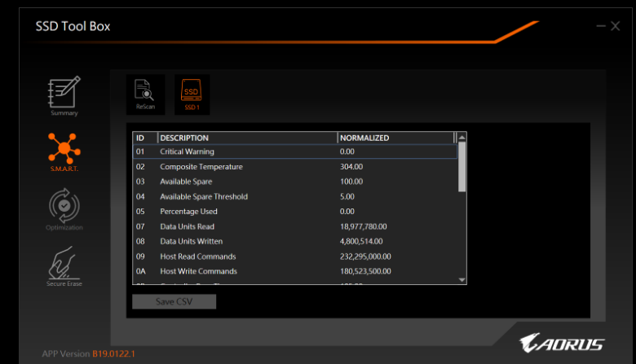Click the value 232,295,000.00
636x364 pixels.
[x=365, y=257]
